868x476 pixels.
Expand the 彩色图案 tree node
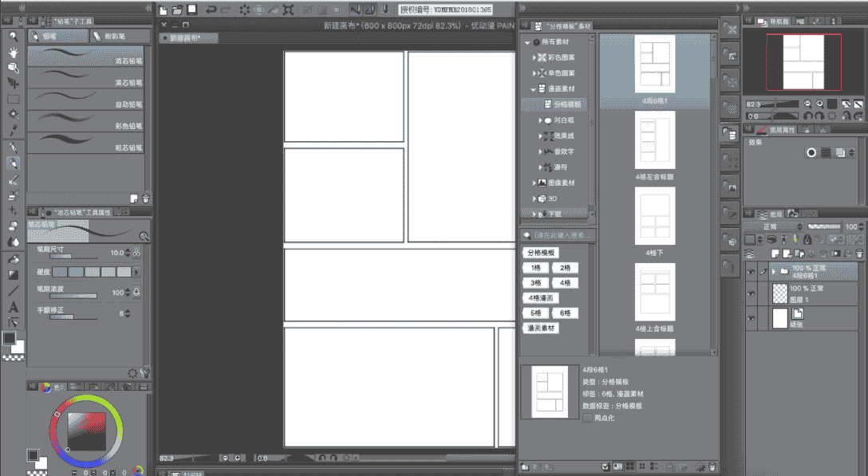[x=535, y=57]
